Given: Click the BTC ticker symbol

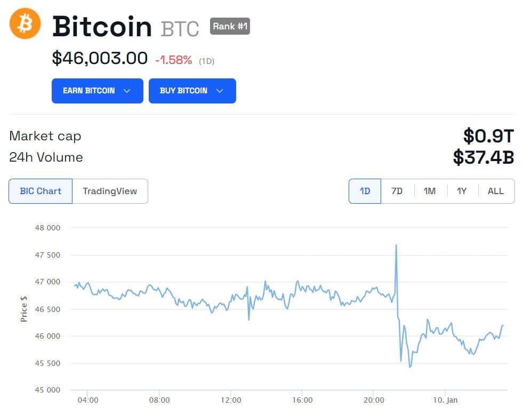Looking at the screenshot, I should pyautogui.click(x=180, y=29).
